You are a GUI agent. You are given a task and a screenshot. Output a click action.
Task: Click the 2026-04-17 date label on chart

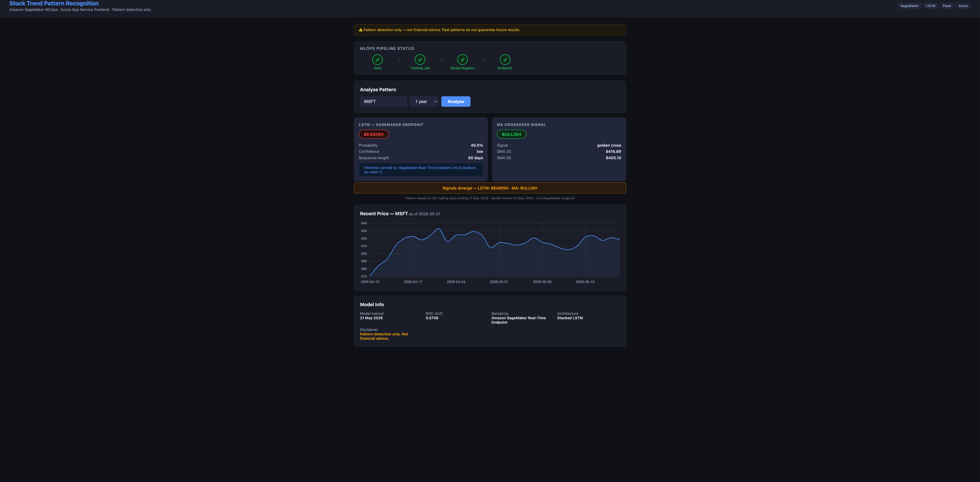click(x=413, y=282)
